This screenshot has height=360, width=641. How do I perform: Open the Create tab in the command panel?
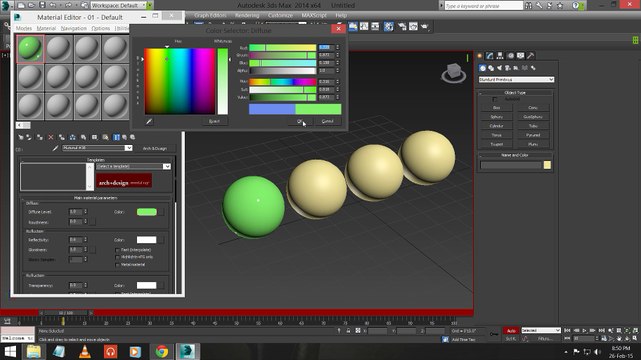[480, 56]
